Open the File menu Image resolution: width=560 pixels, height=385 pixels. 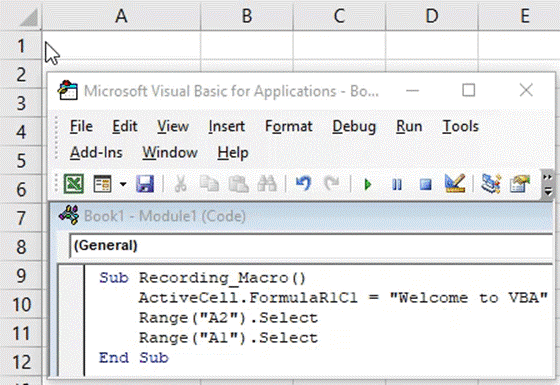click(x=81, y=126)
